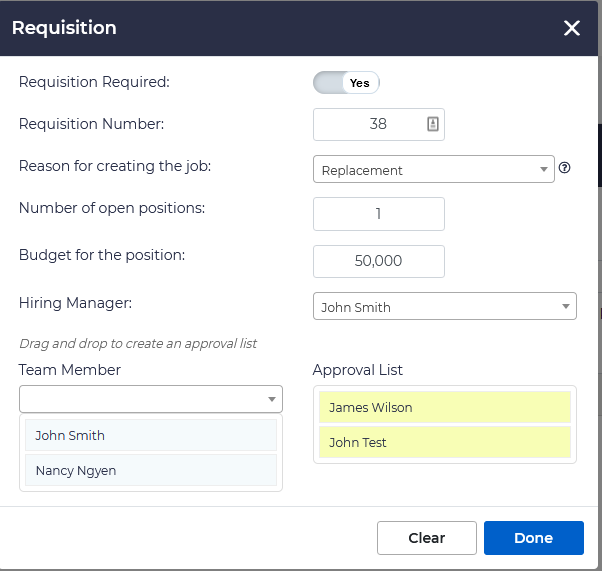
Task: Select John Test in the Approval List
Action: [444, 442]
